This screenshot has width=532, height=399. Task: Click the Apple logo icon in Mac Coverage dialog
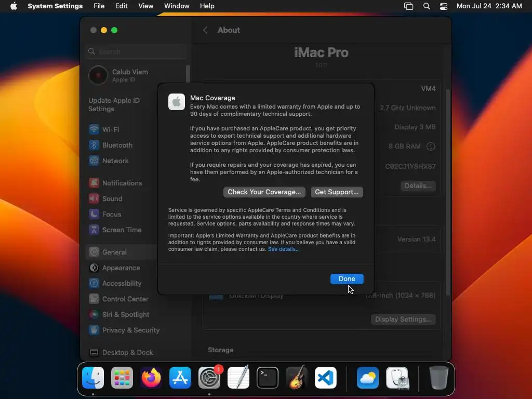[x=177, y=102]
